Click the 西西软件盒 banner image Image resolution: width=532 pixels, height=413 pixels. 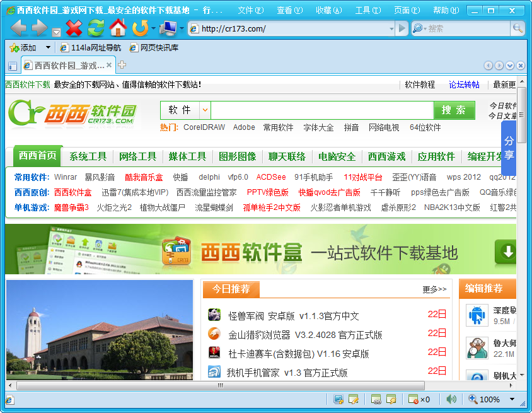click(x=260, y=249)
